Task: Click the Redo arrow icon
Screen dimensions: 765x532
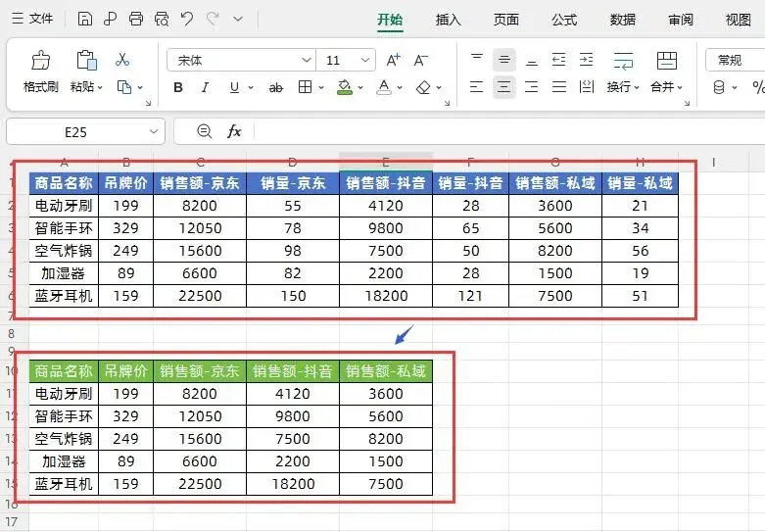Action: point(213,19)
